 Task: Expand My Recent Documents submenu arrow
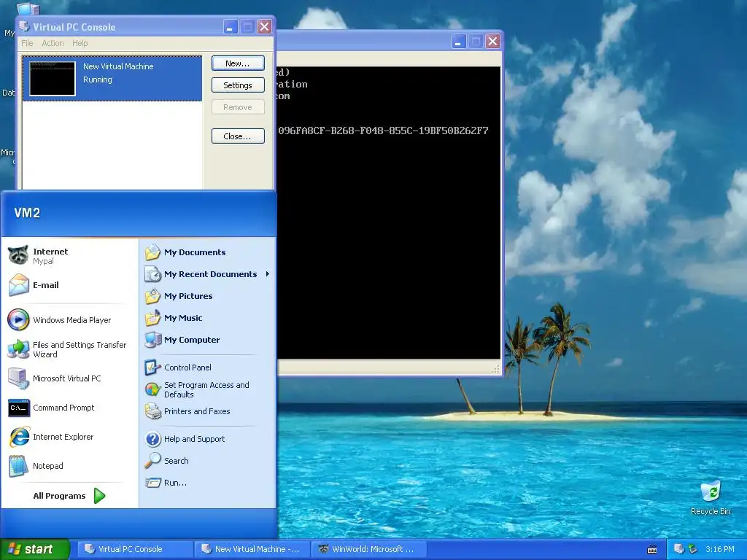[x=268, y=274]
